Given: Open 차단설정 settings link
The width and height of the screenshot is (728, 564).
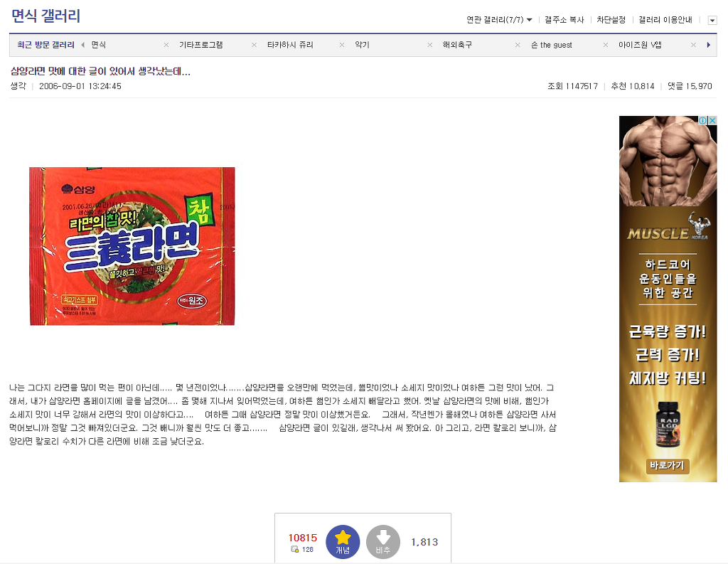Looking at the screenshot, I should click(611, 19).
